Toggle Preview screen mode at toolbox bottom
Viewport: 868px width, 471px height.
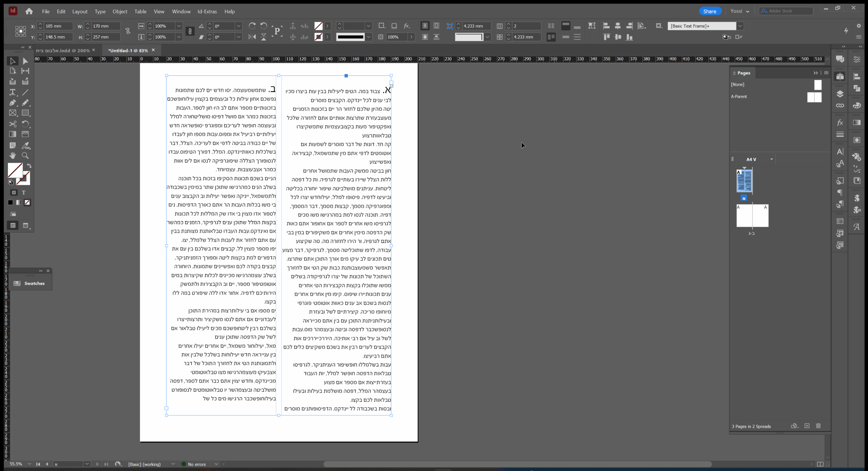tap(26, 225)
